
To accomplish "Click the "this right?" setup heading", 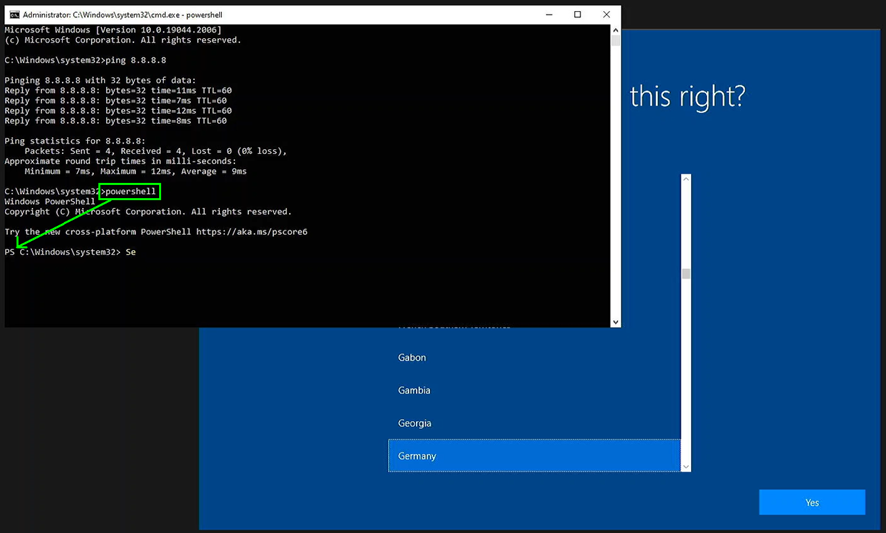I will coord(687,97).
